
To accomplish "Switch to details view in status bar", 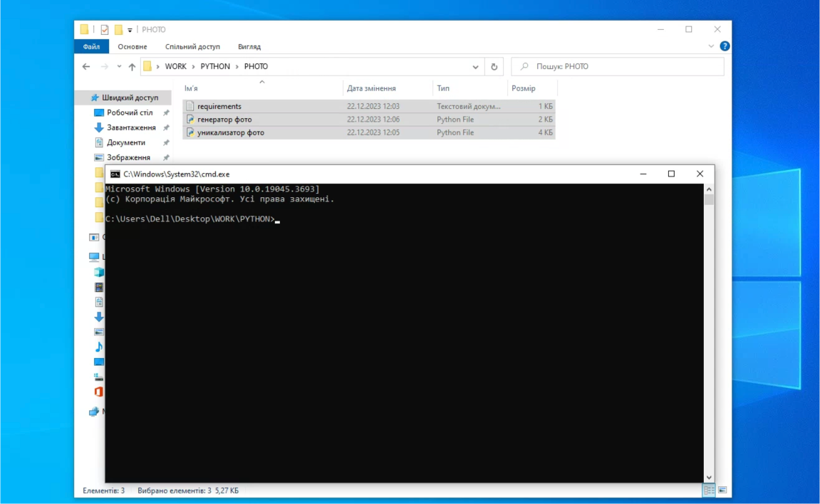I will pos(709,490).
